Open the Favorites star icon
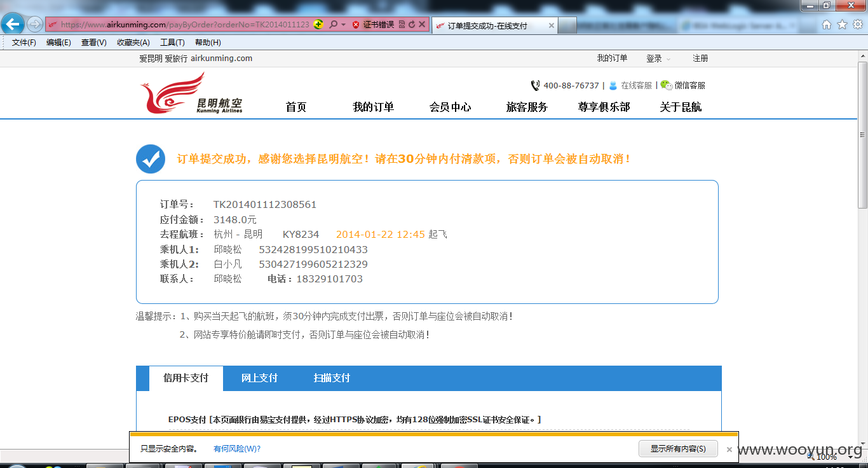Screen dimensions: 868x468 842,25
